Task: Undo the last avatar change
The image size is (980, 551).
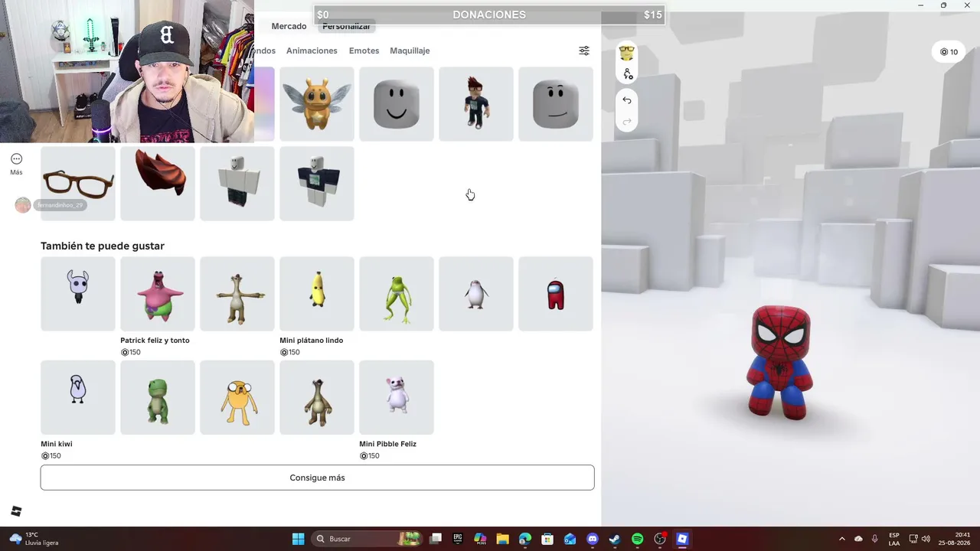Action: [627, 100]
